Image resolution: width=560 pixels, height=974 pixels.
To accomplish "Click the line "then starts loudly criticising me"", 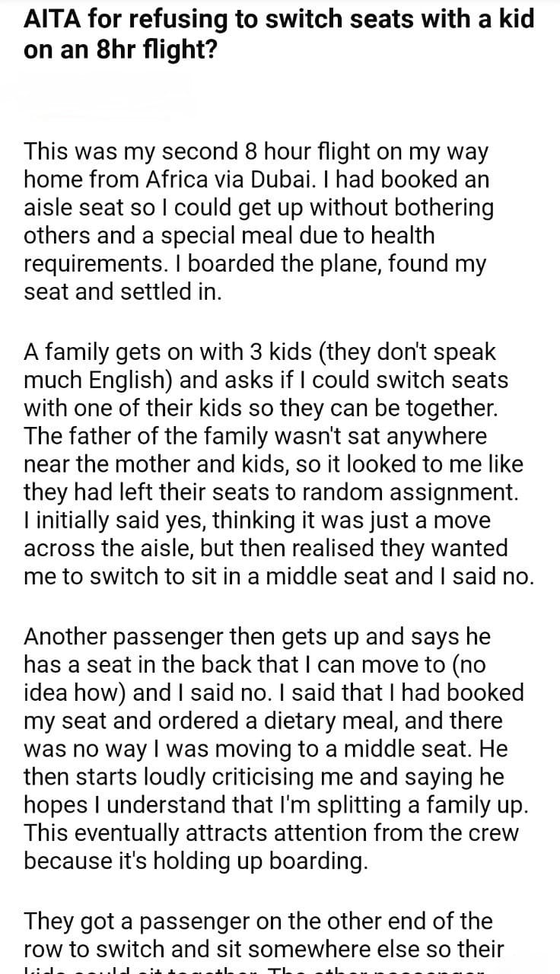I will click(266, 777).
